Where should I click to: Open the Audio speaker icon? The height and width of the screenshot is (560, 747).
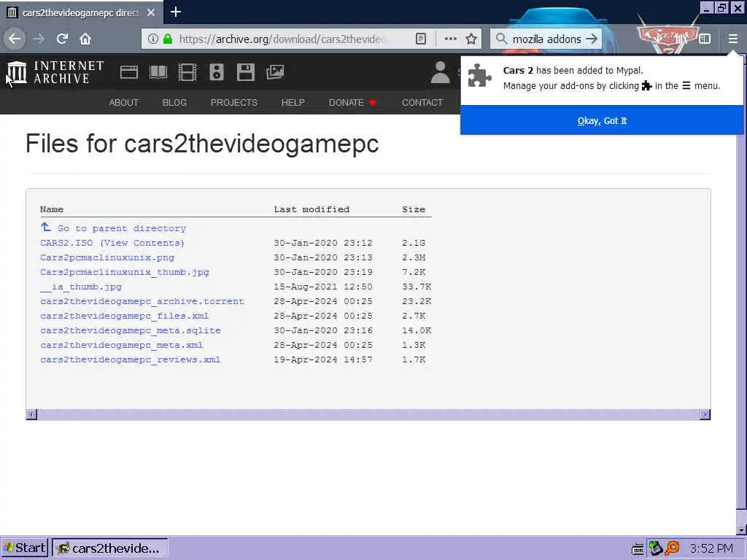(216, 72)
